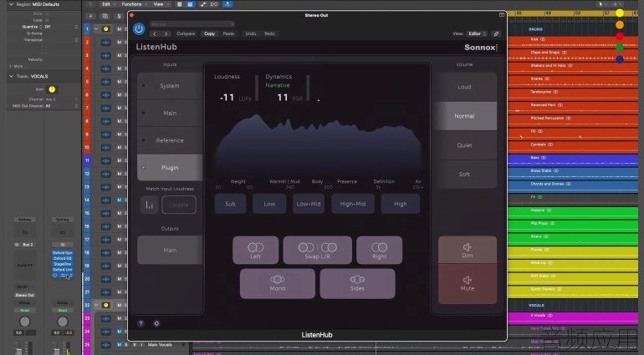Select the Plugin input

pos(170,167)
